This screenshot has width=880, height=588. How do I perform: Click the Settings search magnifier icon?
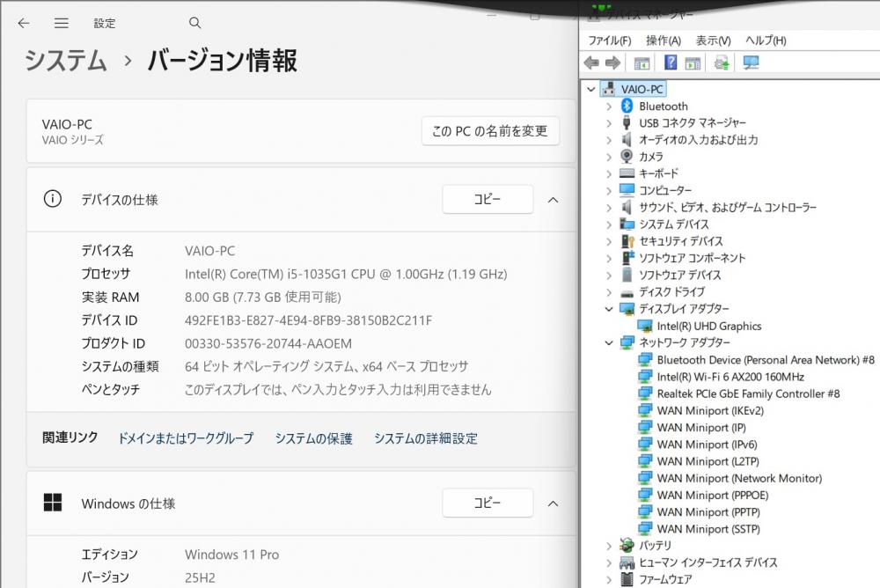pyautogui.click(x=194, y=23)
